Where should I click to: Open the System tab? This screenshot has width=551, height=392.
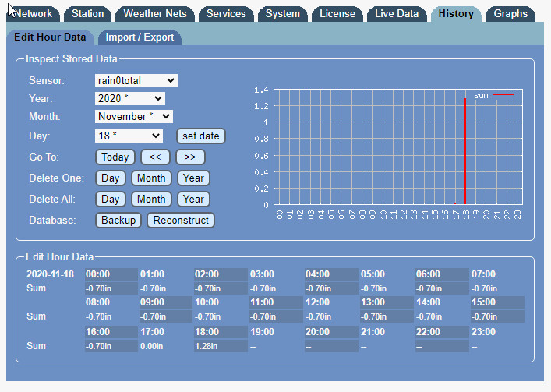[x=283, y=14]
